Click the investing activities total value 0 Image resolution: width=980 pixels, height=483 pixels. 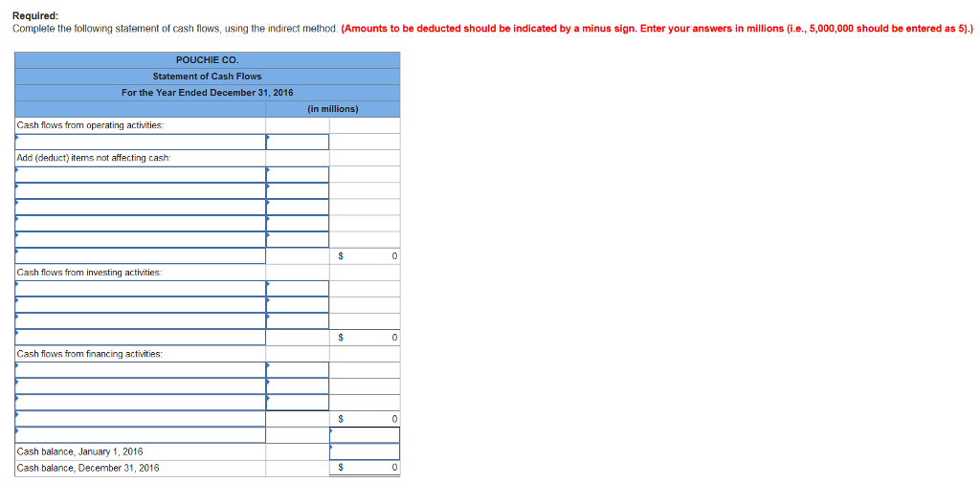tap(394, 338)
